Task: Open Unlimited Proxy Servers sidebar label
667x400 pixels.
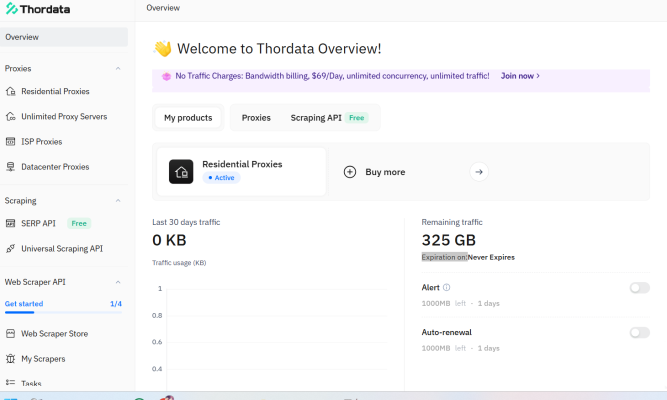Action: point(64,117)
